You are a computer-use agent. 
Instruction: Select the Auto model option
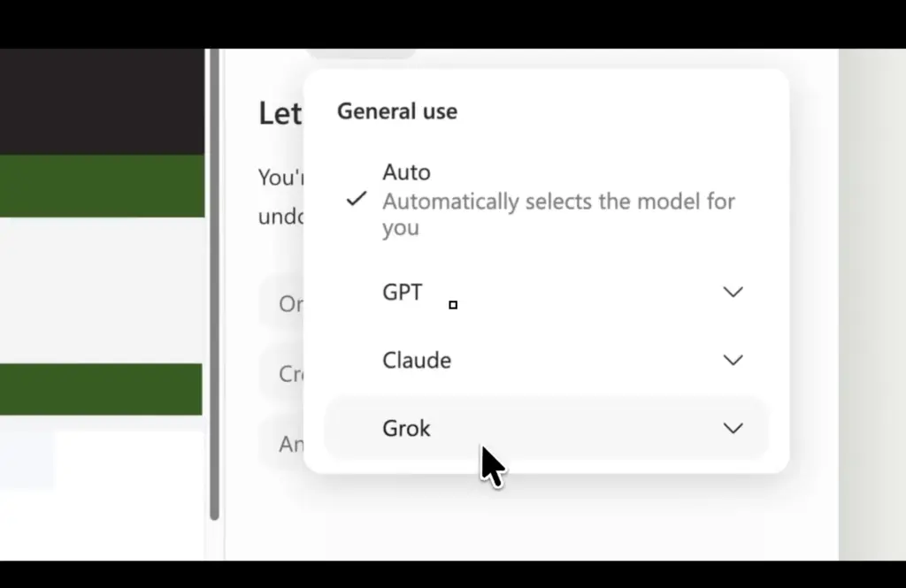546,199
